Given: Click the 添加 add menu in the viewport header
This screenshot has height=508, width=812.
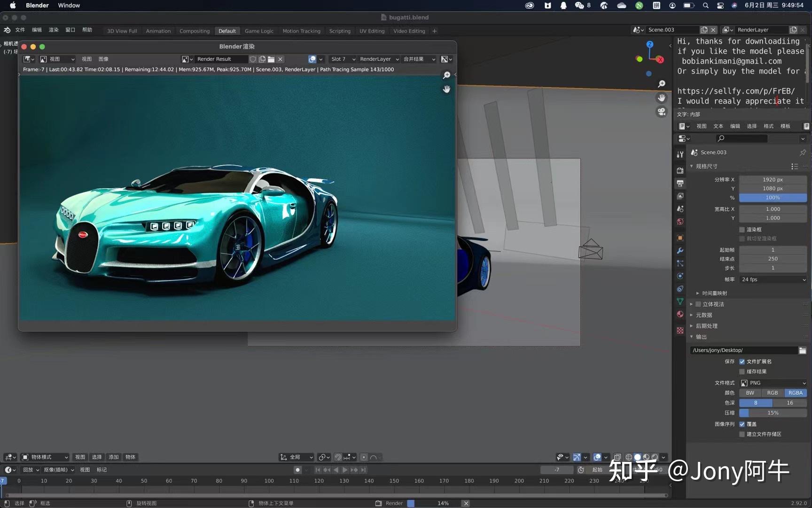Looking at the screenshot, I should coord(114,457).
